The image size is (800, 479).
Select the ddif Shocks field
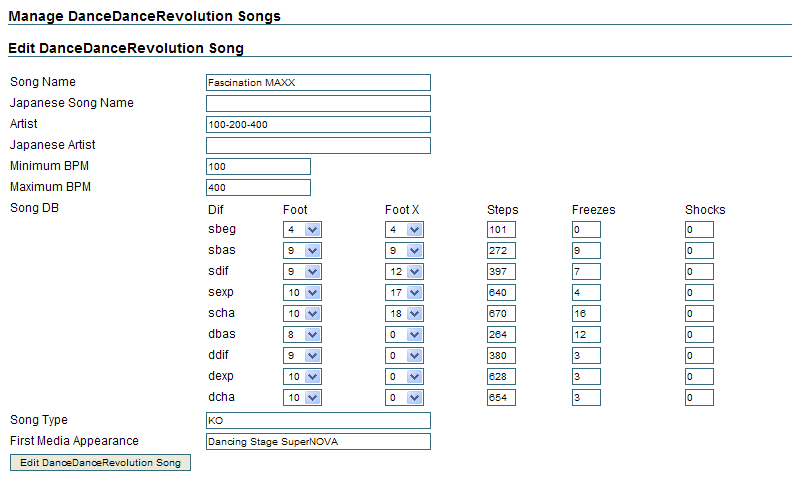click(x=699, y=356)
